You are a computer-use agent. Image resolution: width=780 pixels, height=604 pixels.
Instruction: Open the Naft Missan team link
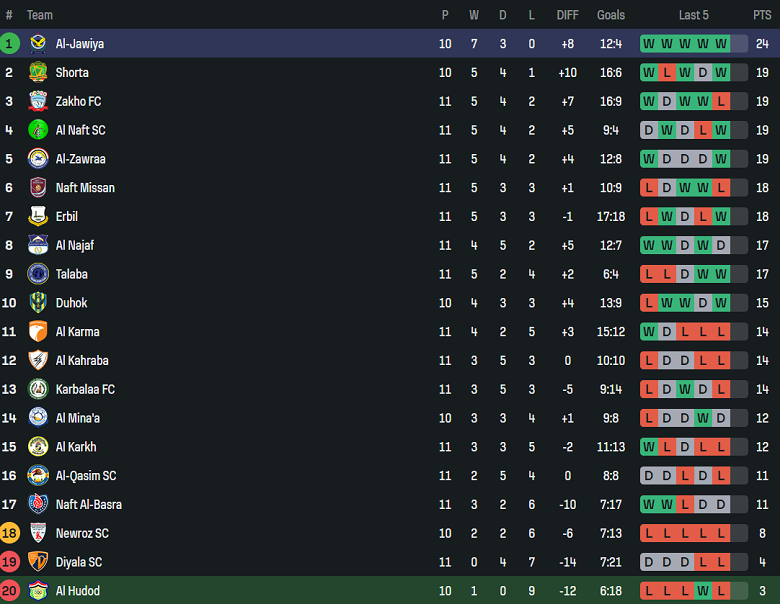click(x=85, y=188)
